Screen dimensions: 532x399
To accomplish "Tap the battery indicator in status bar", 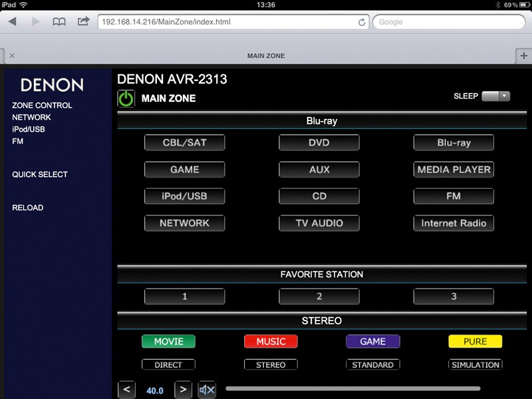I will point(525,5).
